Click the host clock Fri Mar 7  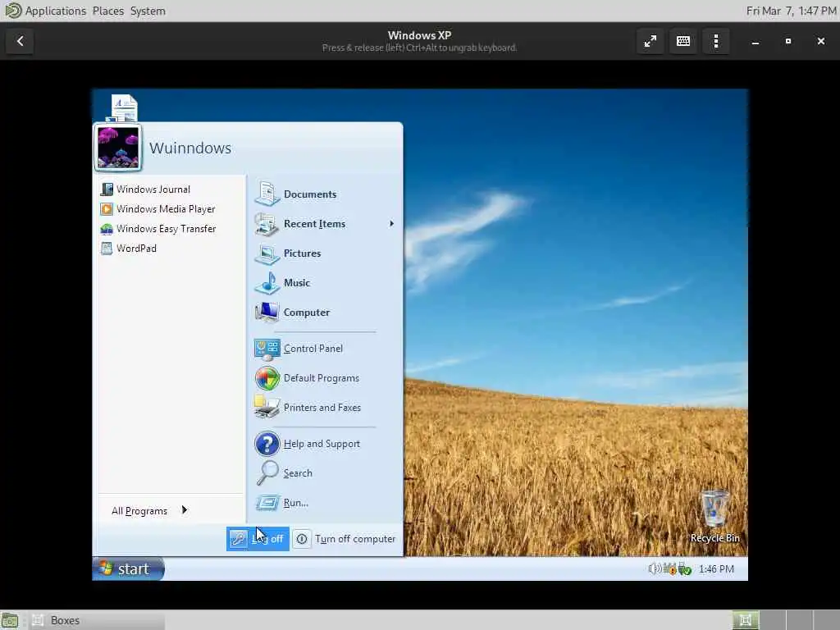point(792,11)
